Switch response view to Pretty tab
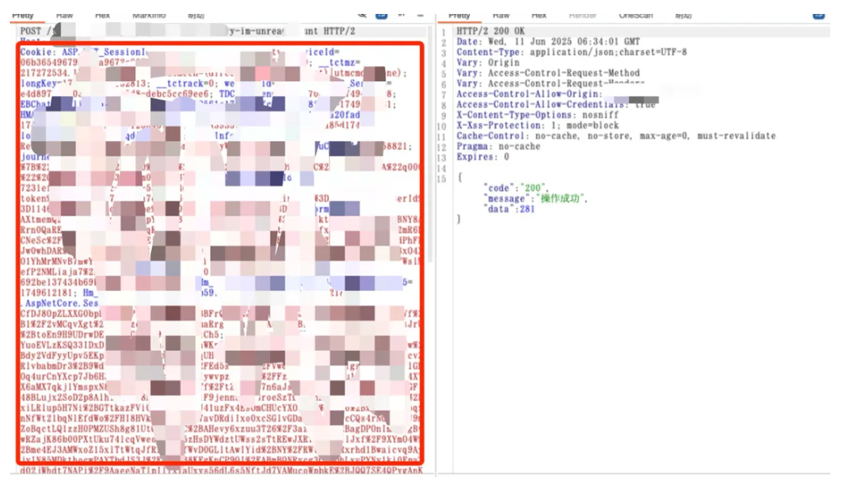The width and height of the screenshot is (868, 487). (x=459, y=15)
